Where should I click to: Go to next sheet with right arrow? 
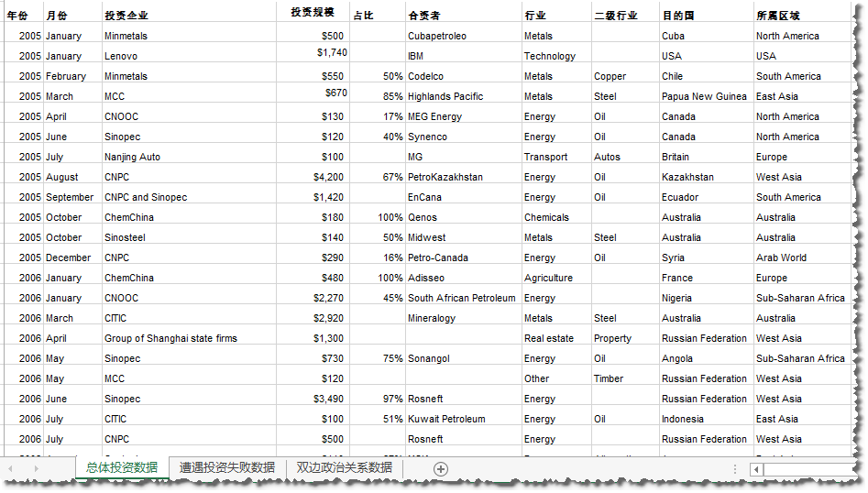click(36, 468)
